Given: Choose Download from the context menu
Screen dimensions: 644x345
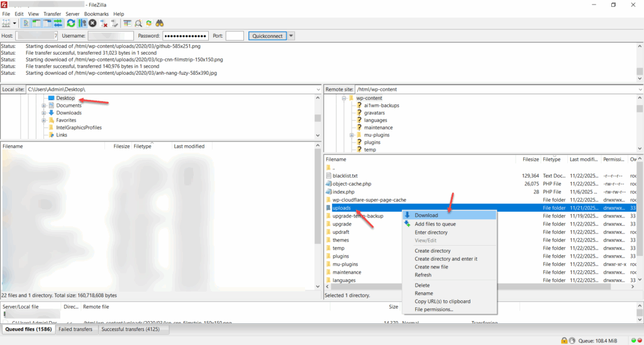Looking at the screenshot, I should click(x=426, y=216).
